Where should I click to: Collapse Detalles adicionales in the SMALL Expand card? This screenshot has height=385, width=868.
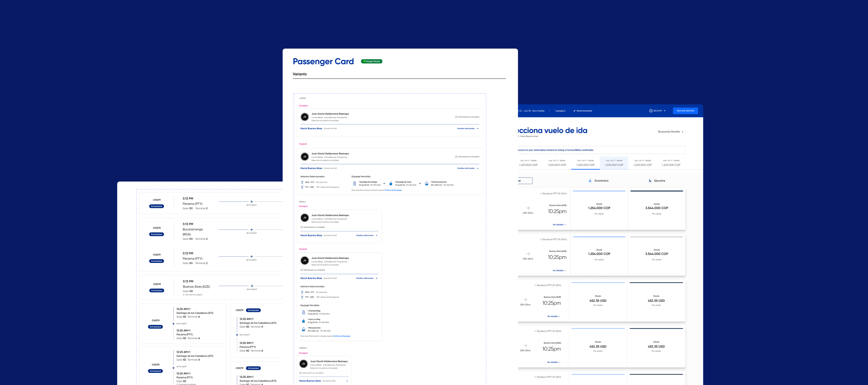point(367,278)
